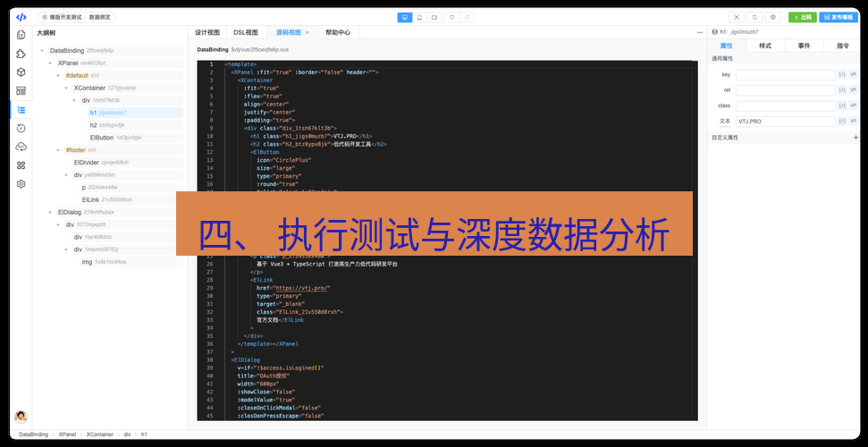This screenshot has width=868, height=447.
Task: Add a custom property with plus icon
Action: pyautogui.click(x=855, y=137)
